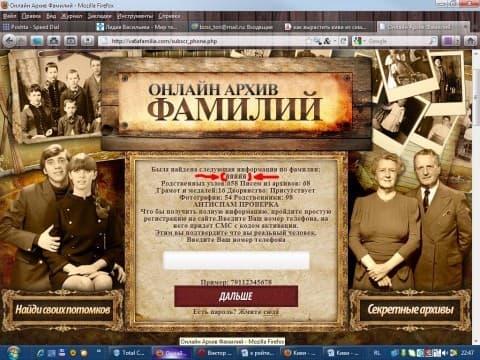Open the Закладки menu
The image size is (480, 360).
100,16
